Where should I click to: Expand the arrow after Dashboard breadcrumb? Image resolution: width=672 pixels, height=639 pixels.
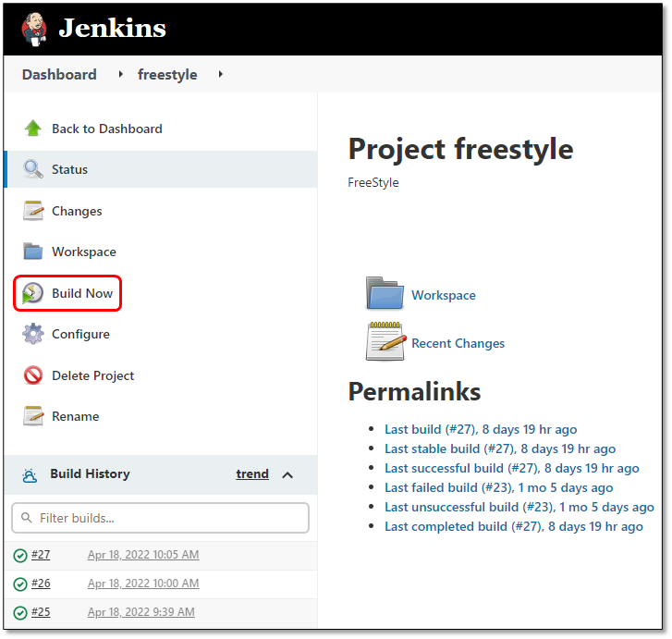(121, 74)
